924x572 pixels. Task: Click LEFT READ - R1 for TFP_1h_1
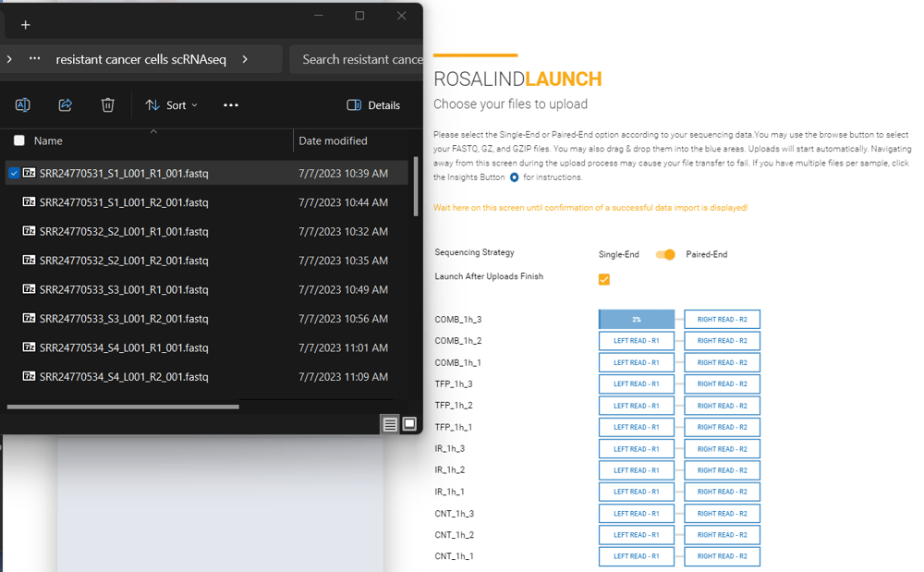tap(637, 427)
